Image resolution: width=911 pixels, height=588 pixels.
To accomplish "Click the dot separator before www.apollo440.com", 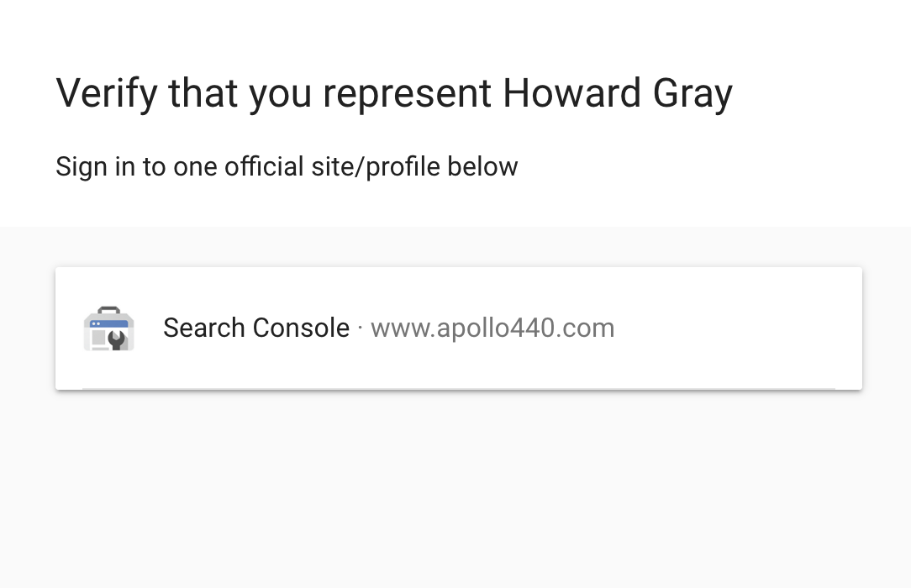I will click(361, 328).
